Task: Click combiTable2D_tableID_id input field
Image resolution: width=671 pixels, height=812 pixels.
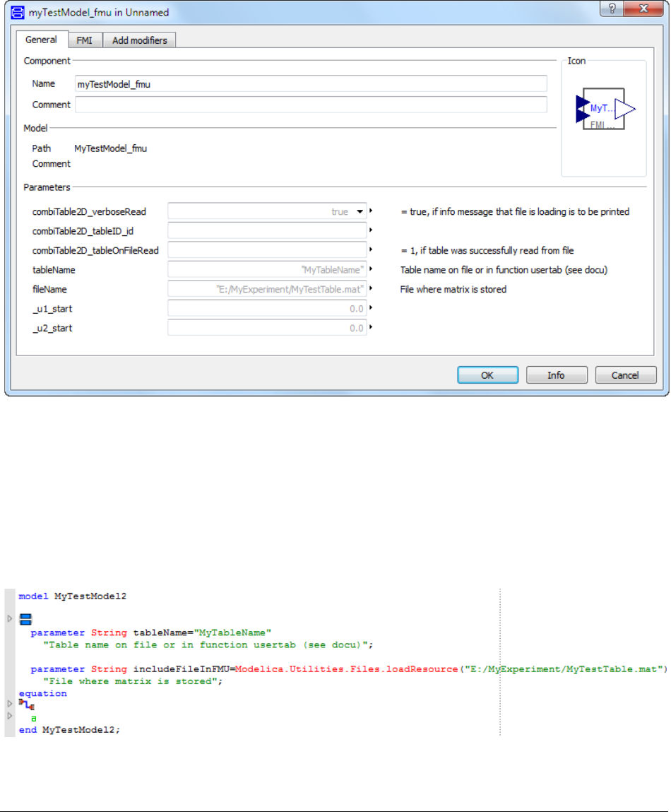Action: [267, 230]
